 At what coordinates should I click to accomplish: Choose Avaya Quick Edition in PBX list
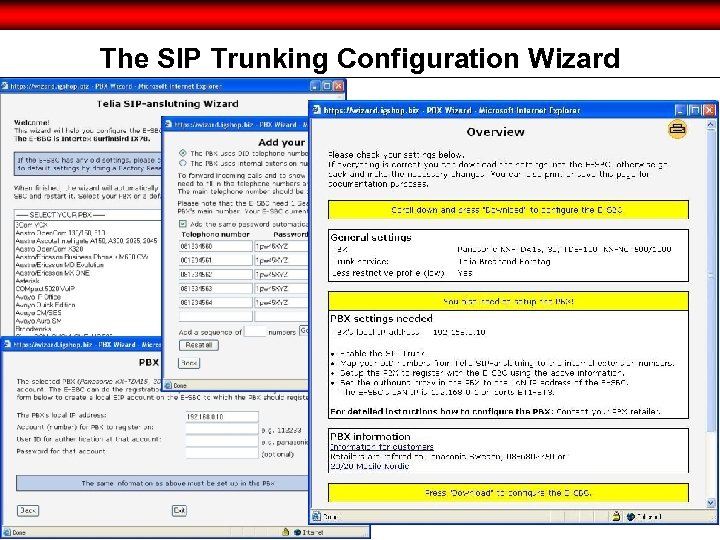45,304
